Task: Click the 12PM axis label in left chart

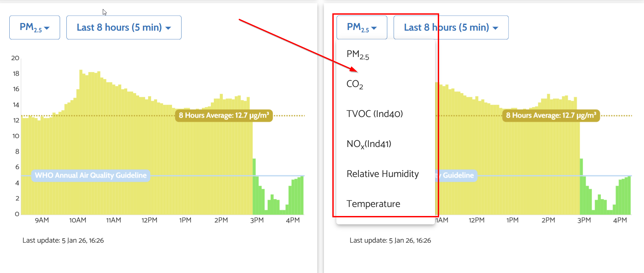Action: (149, 220)
